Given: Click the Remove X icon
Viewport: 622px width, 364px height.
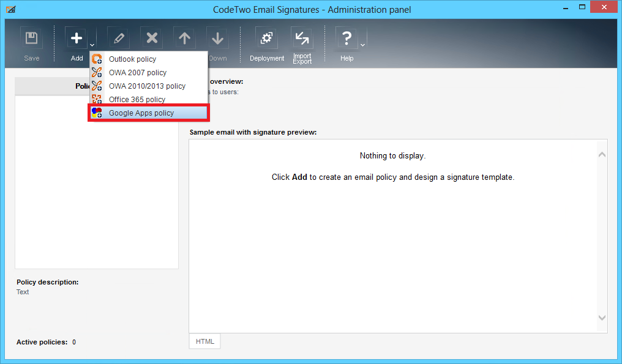Looking at the screenshot, I should (x=152, y=38).
